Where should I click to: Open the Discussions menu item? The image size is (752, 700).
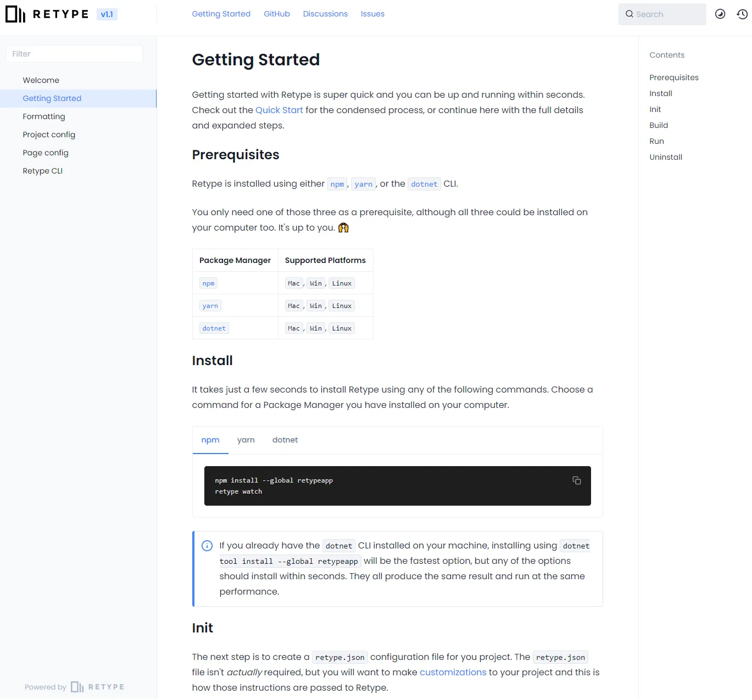pyautogui.click(x=325, y=14)
